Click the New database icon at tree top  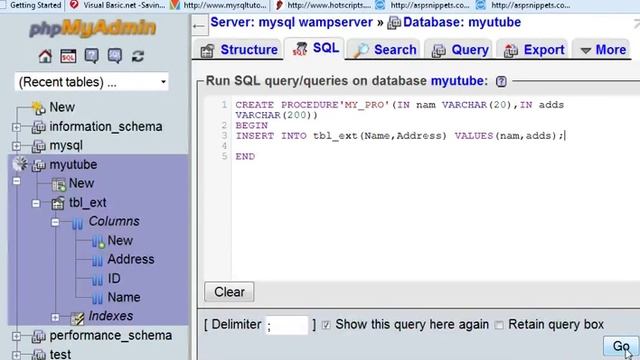[x=39, y=108]
